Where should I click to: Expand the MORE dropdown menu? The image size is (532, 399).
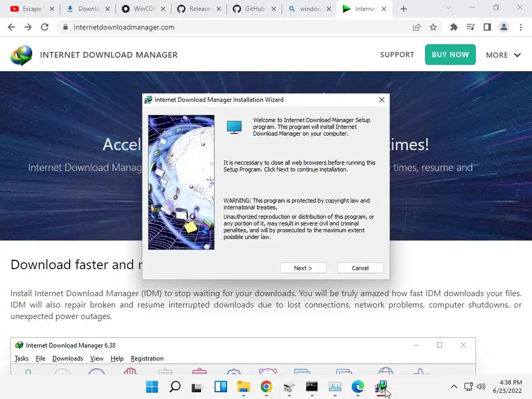[x=503, y=55]
